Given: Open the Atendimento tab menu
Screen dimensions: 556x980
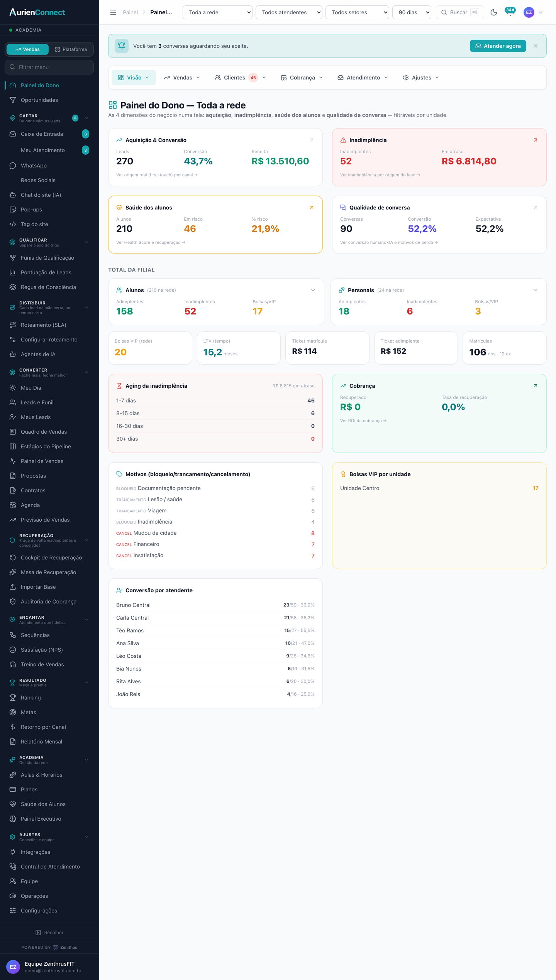Looking at the screenshot, I should click(x=363, y=78).
